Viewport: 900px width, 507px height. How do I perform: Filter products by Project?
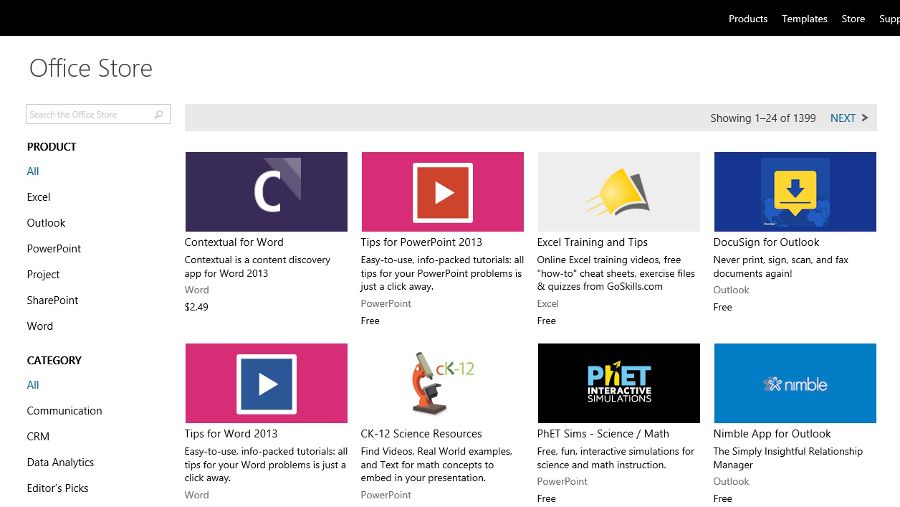pyautogui.click(x=43, y=274)
